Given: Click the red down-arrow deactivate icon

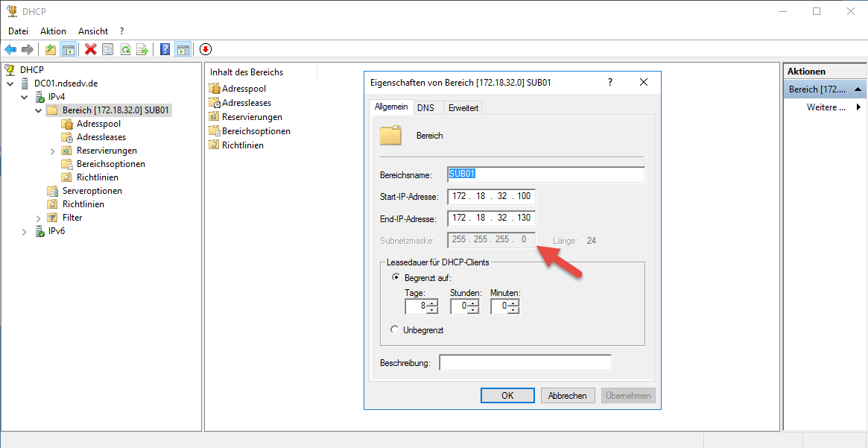Looking at the screenshot, I should click(x=206, y=49).
